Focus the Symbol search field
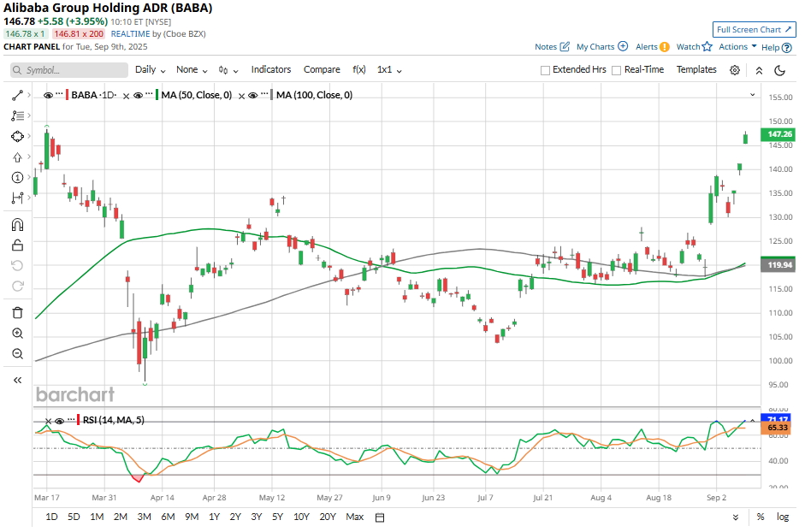 pos(69,70)
